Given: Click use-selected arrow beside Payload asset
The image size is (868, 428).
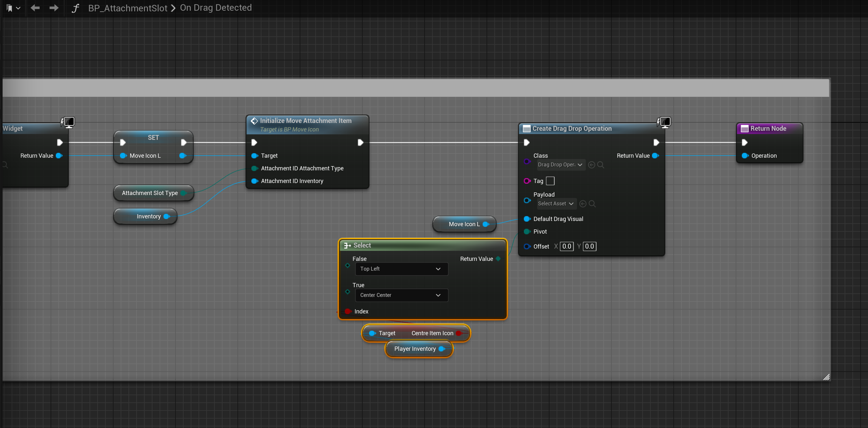Looking at the screenshot, I should 583,203.
